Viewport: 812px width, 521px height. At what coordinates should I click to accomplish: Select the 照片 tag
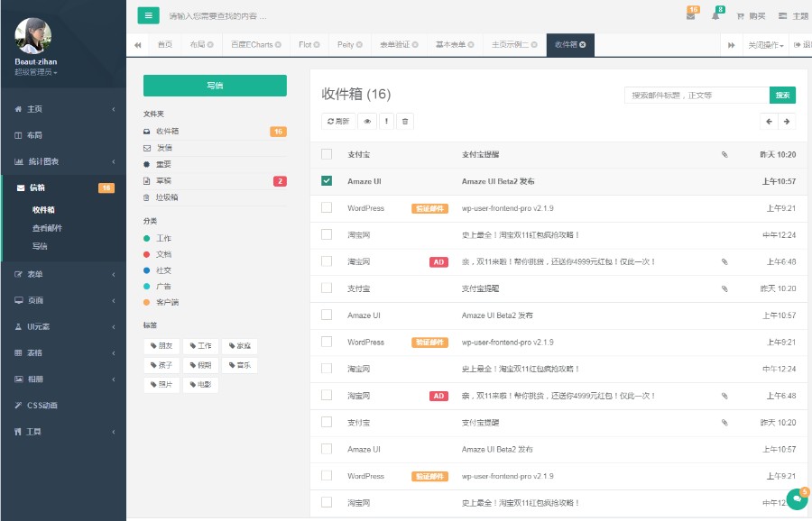click(161, 384)
